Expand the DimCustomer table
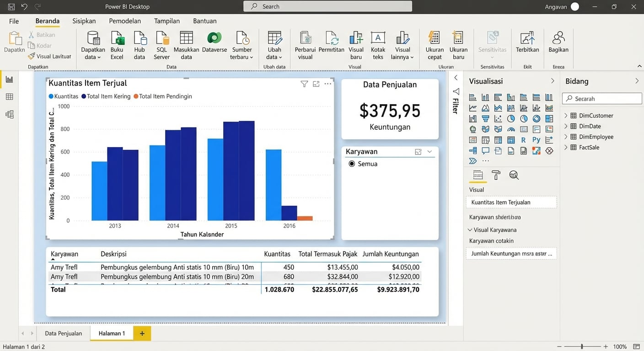 point(566,116)
